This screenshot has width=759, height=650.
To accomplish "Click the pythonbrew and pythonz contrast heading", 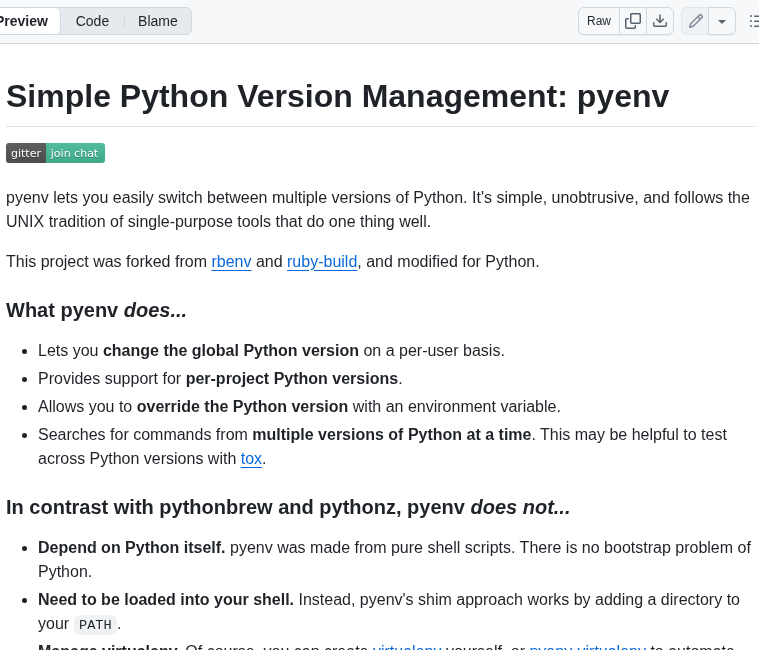I will point(288,507).
